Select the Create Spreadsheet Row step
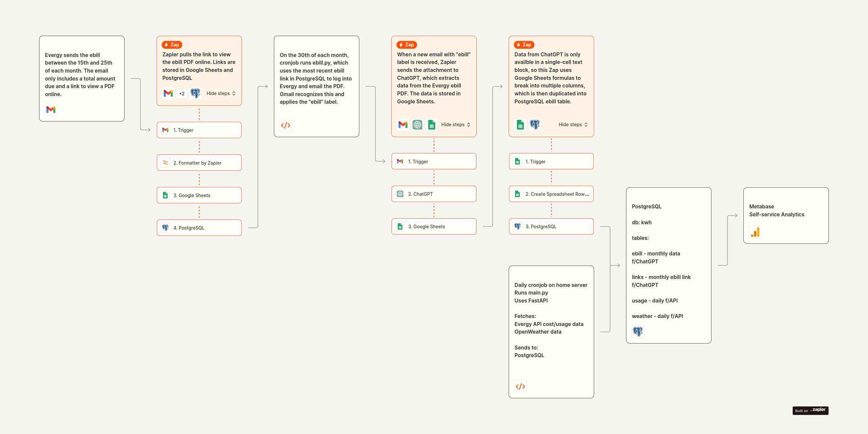 tap(551, 194)
